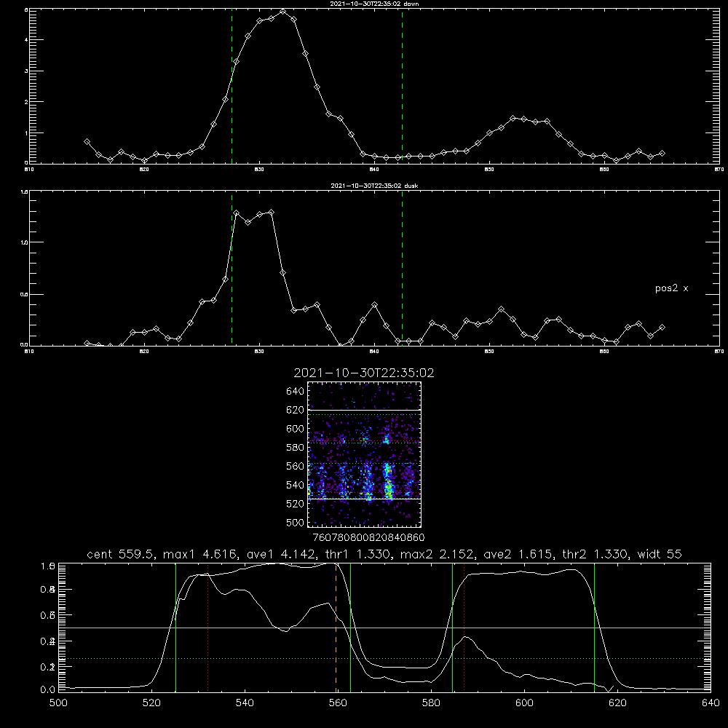This screenshot has height=728, width=728.
Task: Select the dusk curve peak point near 840
Action: 375,305
